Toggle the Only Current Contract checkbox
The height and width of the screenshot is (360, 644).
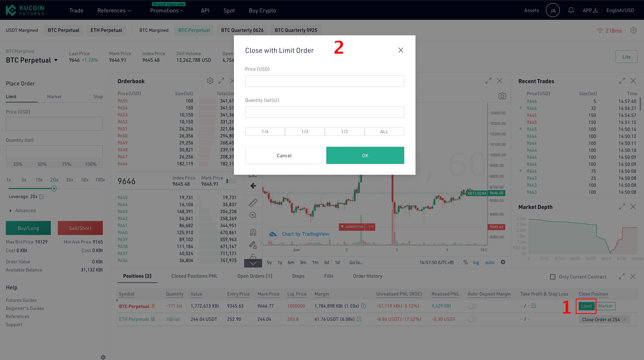552,276
